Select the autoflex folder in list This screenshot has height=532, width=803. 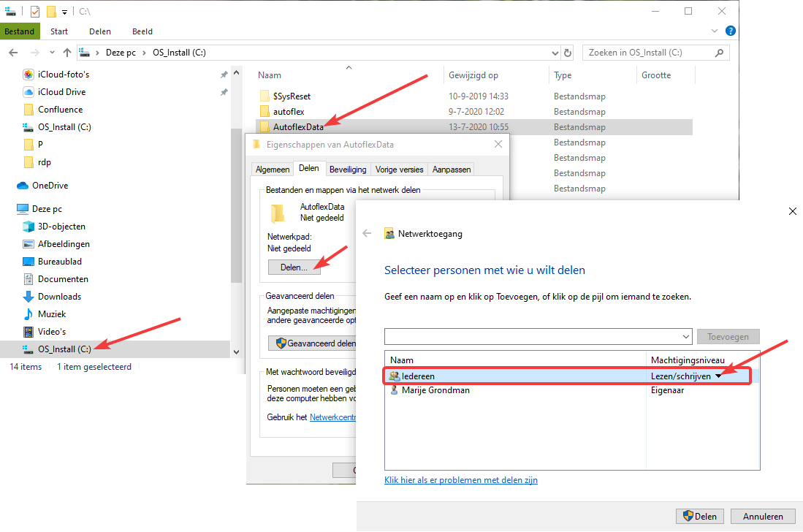click(x=289, y=112)
